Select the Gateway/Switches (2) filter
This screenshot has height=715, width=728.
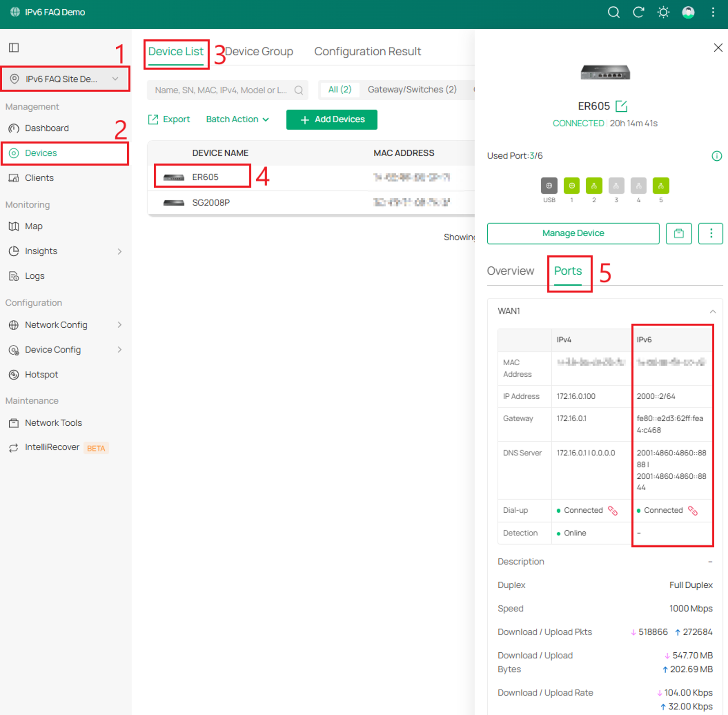click(x=412, y=90)
